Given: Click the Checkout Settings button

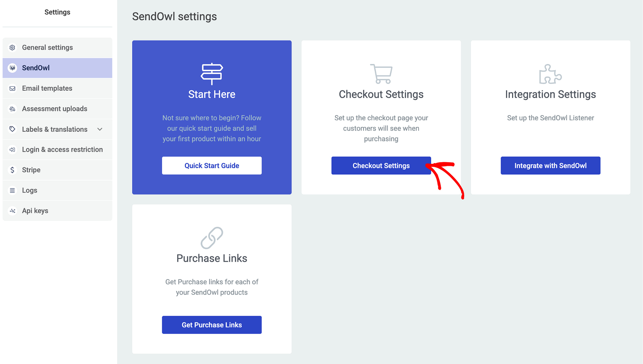Looking at the screenshot, I should click(381, 165).
